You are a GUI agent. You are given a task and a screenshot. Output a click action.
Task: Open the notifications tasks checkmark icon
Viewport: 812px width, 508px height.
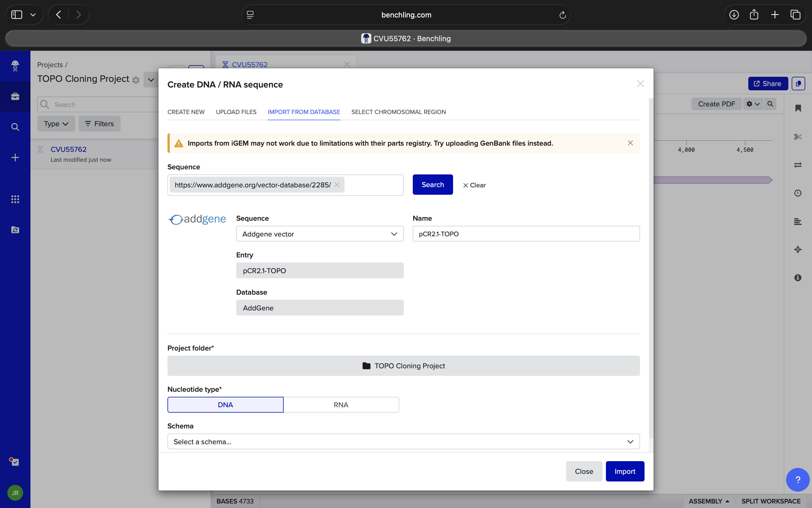click(x=14, y=462)
